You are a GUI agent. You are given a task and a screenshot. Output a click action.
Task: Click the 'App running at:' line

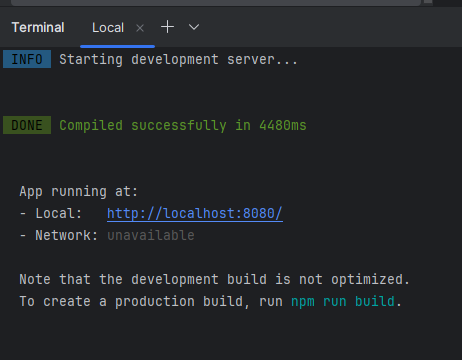(79, 192)
